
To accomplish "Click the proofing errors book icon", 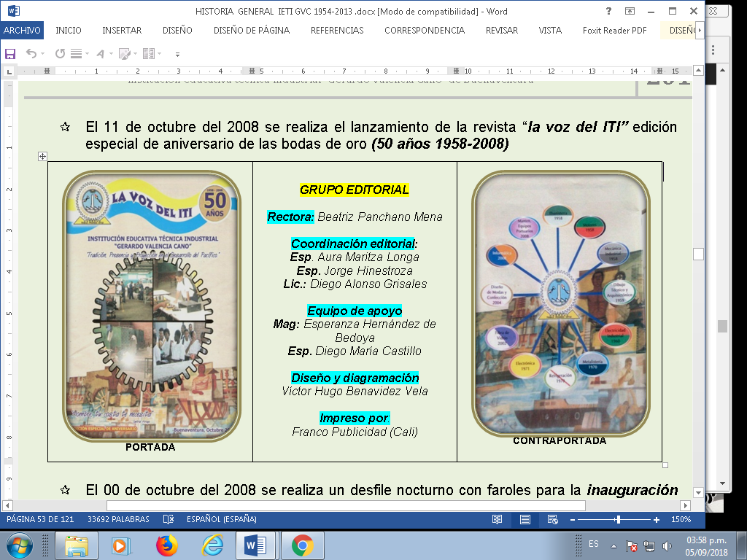I will click(169, 519).
